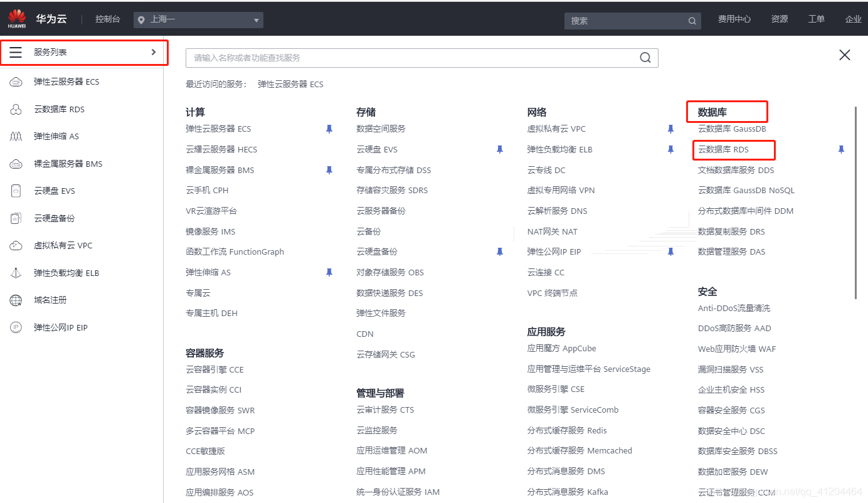Click the hamburger icon beside 服务列表
The height and width of the screenshot is (503, 868).
tap(16, 52)
